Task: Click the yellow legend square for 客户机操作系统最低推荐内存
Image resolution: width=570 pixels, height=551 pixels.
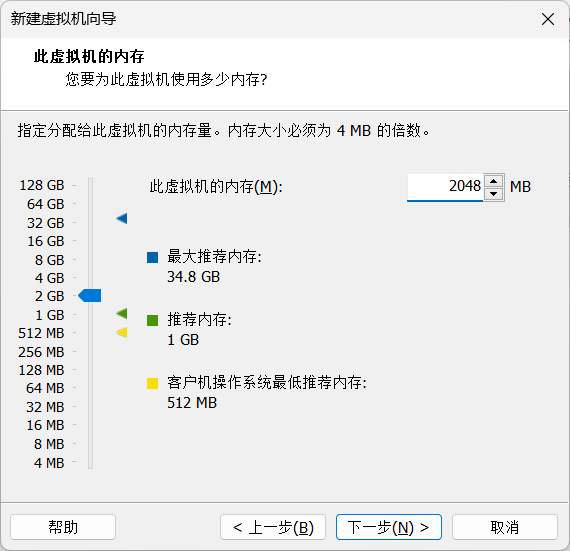Action: tap(152, 383)
